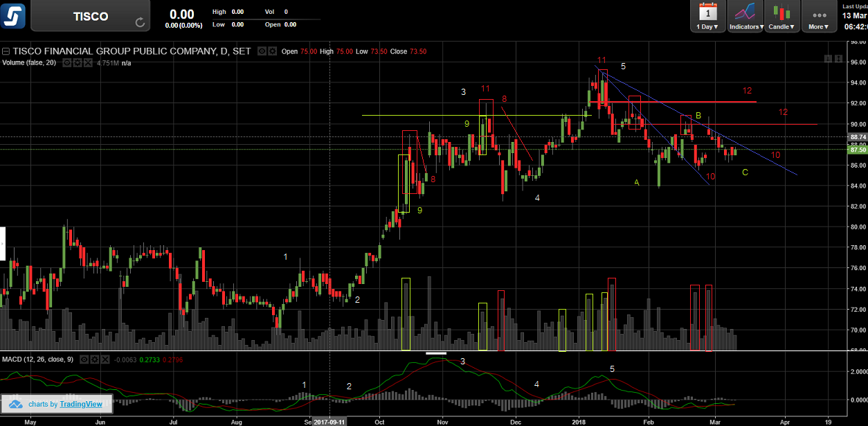Viewport: 868px width, 426px height.
Task: Select the TISCO symbol search box
Action: (x=90, y=16)
